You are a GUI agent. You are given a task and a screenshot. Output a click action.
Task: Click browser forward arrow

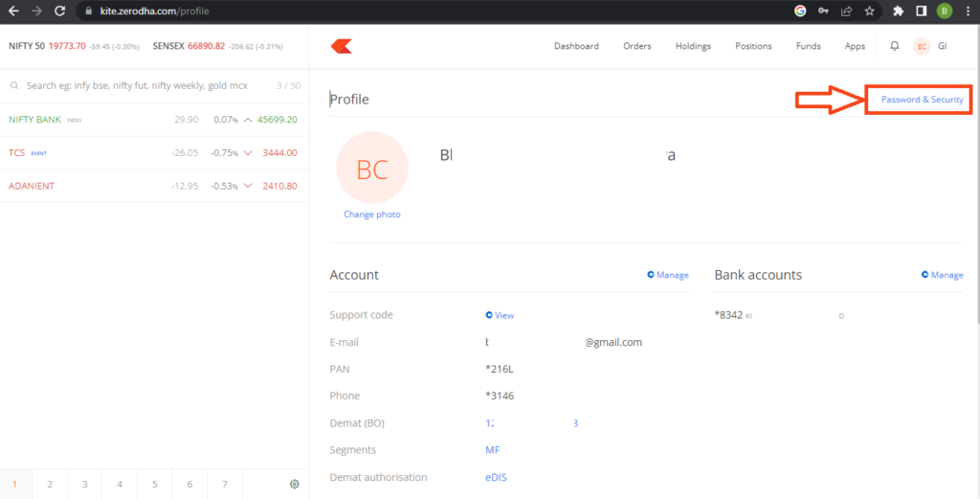[37, 11]
